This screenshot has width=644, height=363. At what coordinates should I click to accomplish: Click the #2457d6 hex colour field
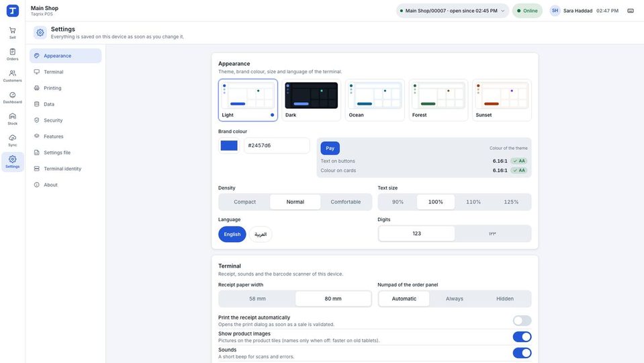tap(277, 145)
